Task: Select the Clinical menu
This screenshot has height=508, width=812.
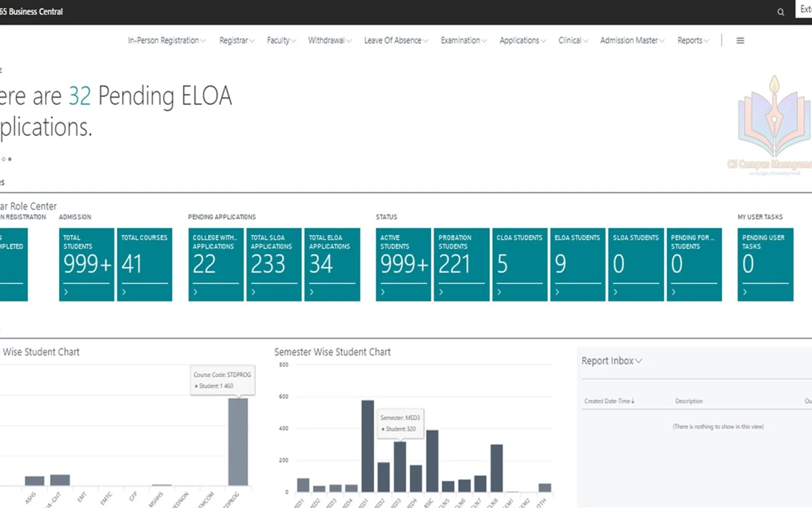Action: click(573, 41)
